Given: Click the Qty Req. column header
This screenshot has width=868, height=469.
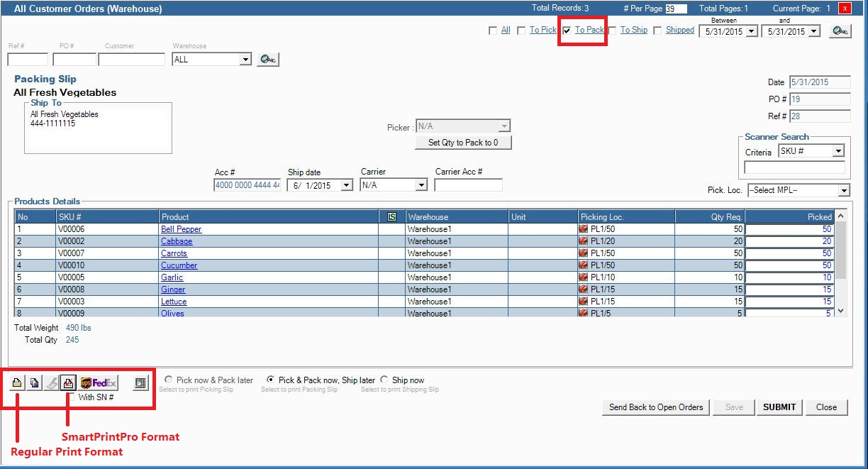Looking at the screenshot, I should [708, 216].
